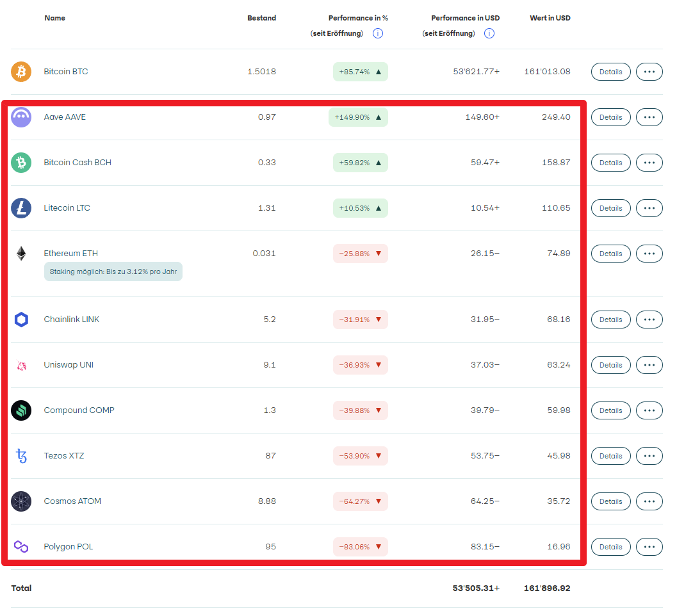
Task: Click the Bitcoin value 161'013.08
Action: pos(548,72)
